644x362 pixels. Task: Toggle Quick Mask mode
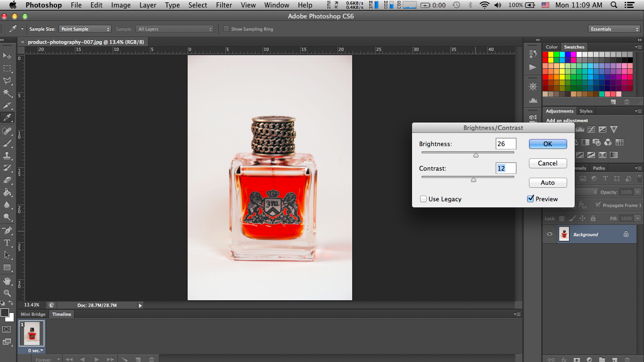click(7, 329)
